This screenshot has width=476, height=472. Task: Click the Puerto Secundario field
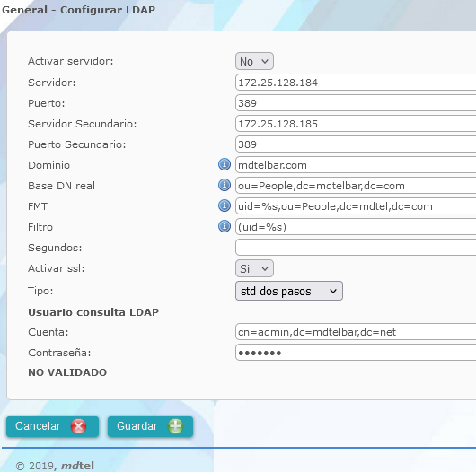click(356, 144)
